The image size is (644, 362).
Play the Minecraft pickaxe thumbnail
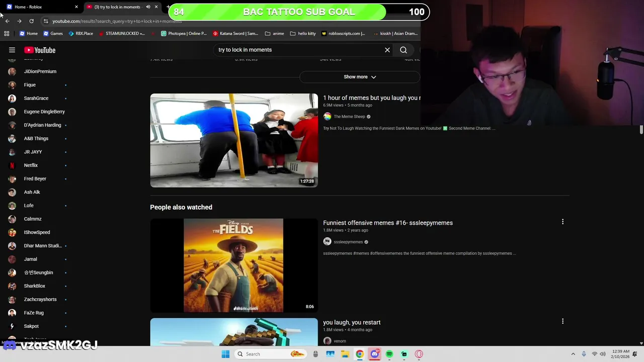(234, 332)
